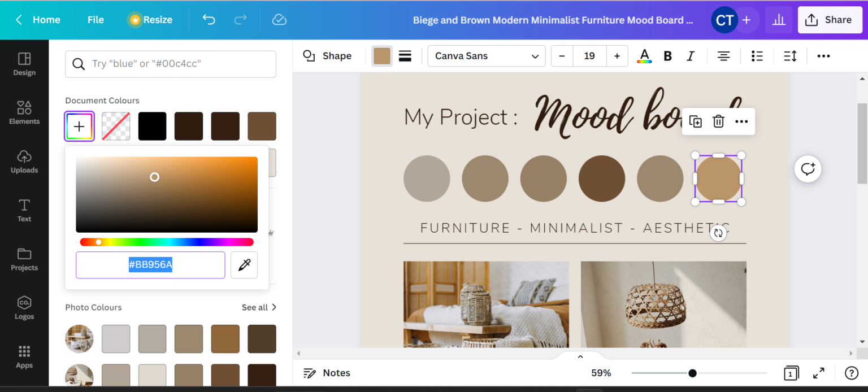This screenshot has width=868, height=392.
Task: Click the 59% zoom level
Action: [601, 373]
